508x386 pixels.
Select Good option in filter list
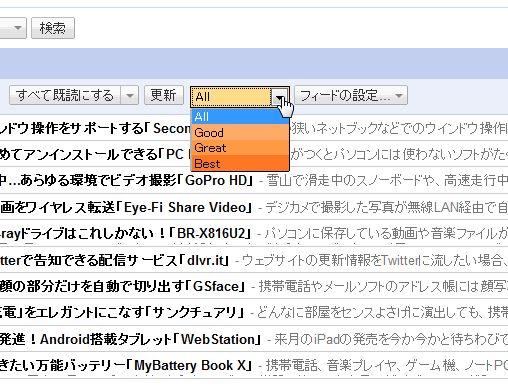(x=240, y=132)
